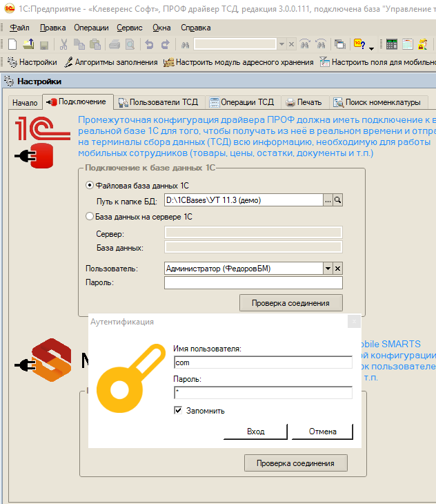The height and width of the screenshot is (504, 436).
Task: Expand the toolbar search field dropdown arrow
Action: coord(281,44)
